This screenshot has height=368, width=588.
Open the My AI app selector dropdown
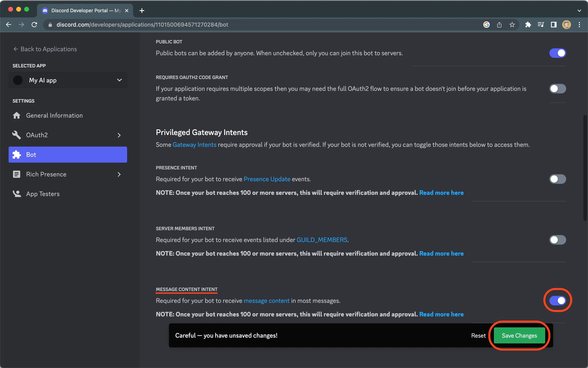68,80
